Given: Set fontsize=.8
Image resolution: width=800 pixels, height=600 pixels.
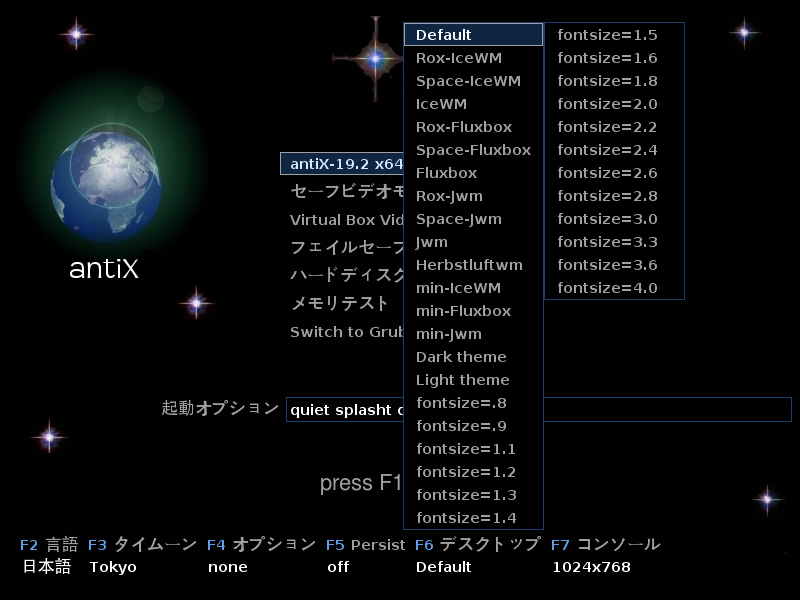Looking at the screenshot, I should [x=473, y=403].
